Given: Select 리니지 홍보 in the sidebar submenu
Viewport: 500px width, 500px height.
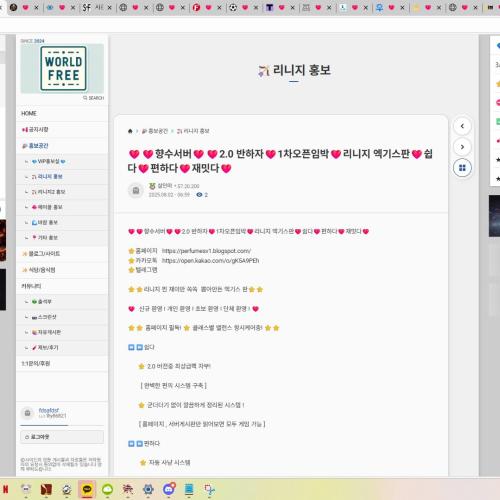Looking at the screenshot, I should (47, 177).
